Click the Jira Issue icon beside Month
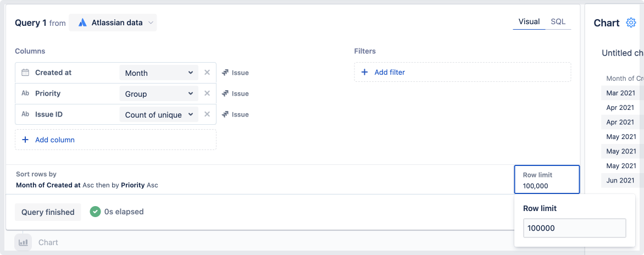This screenshot has width=644, height=255. 225,73
